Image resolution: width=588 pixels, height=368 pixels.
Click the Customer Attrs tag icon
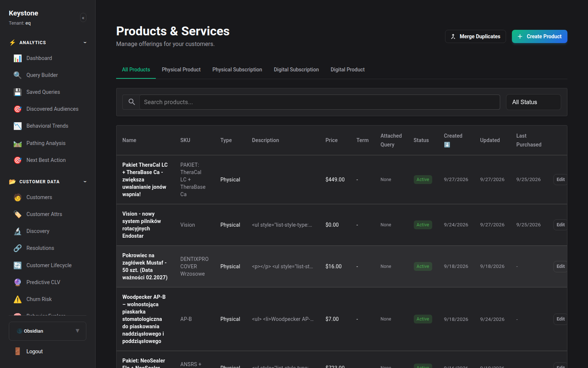click(x=18, y=214)
